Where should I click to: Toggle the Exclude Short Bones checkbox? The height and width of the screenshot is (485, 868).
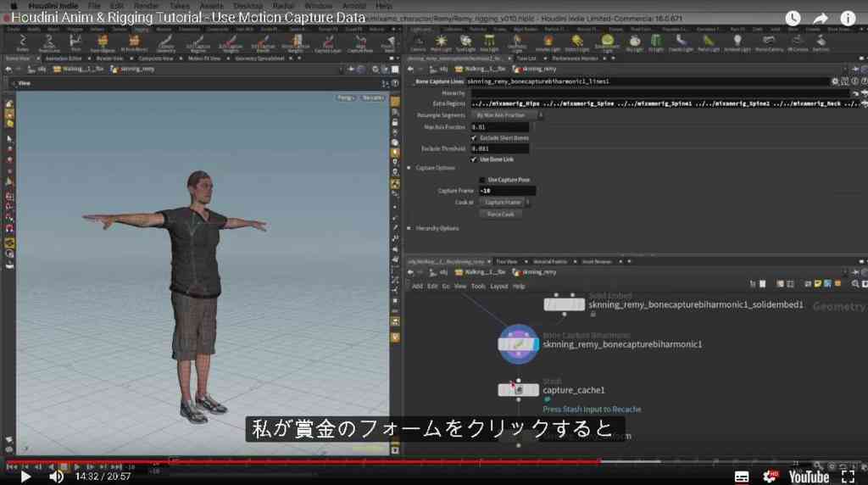473,138
